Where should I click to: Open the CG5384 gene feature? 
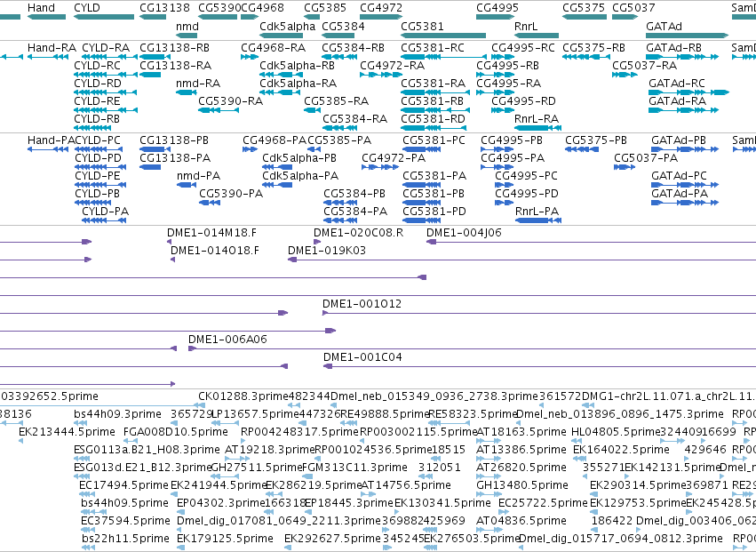tap(338, 36)
